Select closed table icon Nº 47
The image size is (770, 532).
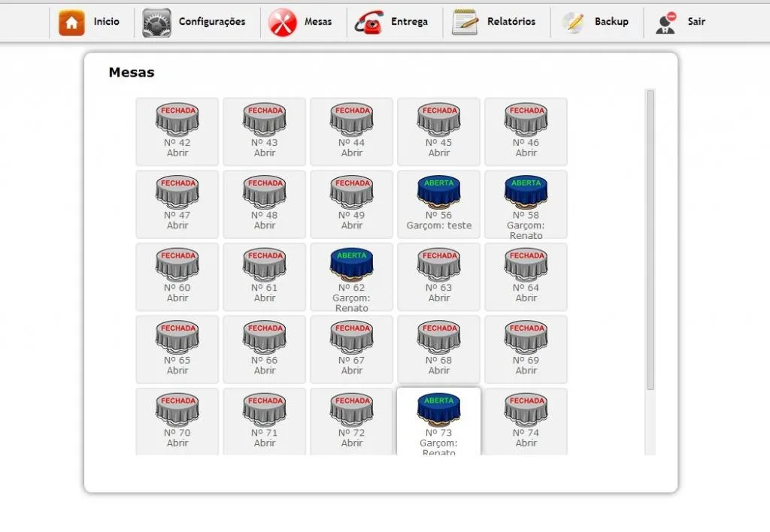click(177, 192)
